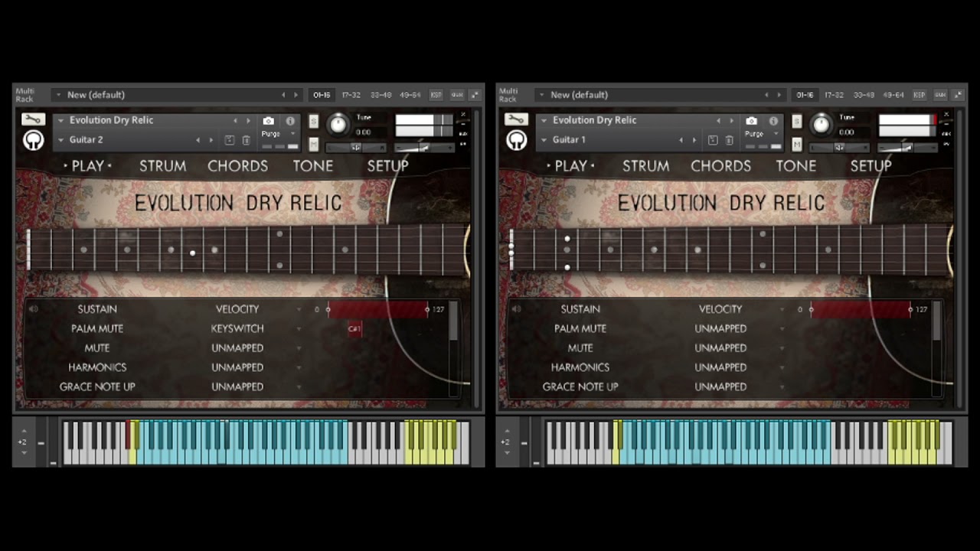Click articulation list scrollbar in Guitar 2

tap(454, 321)
